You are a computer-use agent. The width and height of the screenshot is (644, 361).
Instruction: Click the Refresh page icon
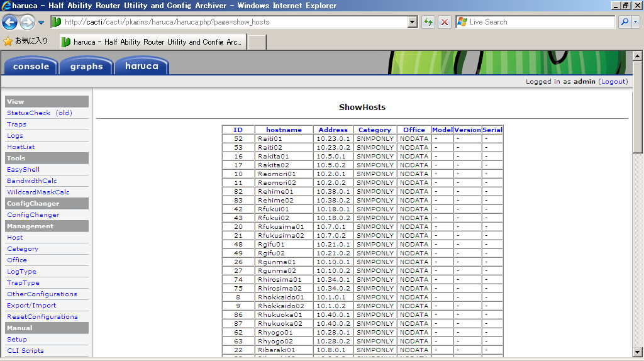[x=428, y=22]
